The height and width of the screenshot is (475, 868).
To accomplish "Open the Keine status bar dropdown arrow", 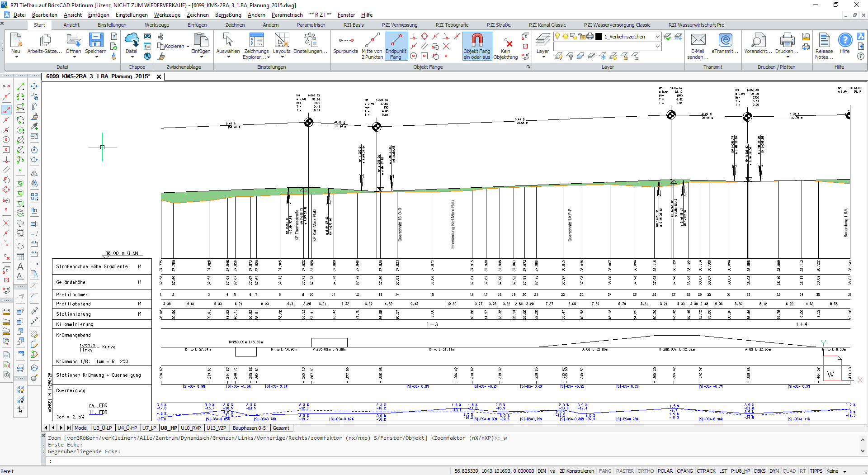I will pos(844,471).
